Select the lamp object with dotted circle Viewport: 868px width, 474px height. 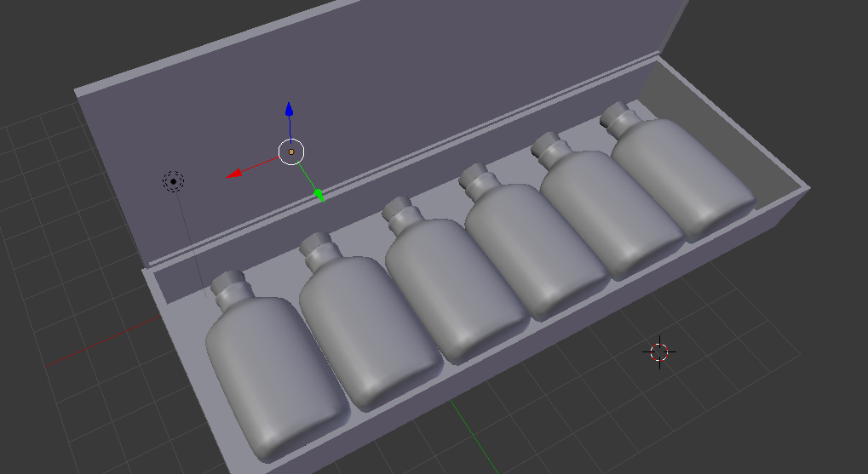[173, 181]
